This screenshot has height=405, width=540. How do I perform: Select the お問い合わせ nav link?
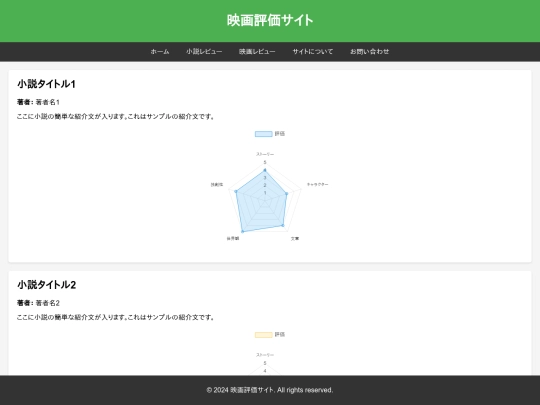[370, 52]
